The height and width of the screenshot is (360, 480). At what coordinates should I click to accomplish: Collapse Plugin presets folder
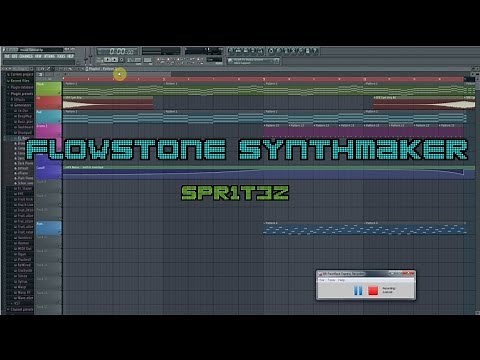[20, 94]
